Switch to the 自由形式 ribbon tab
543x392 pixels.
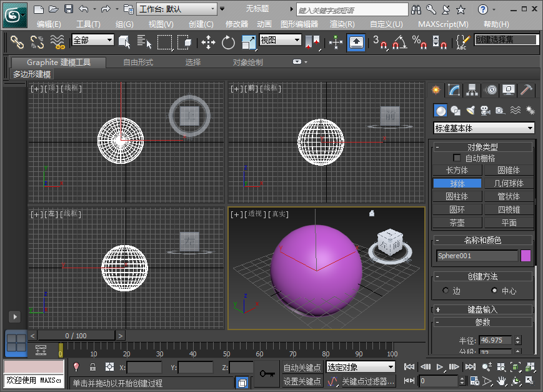tap(138, 63)
